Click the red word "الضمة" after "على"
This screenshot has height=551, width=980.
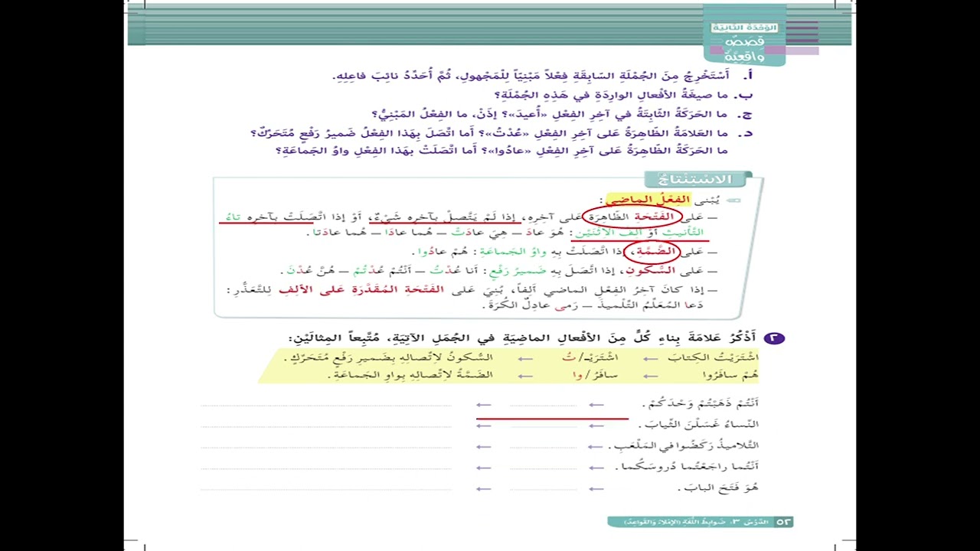tap(657, 251)
